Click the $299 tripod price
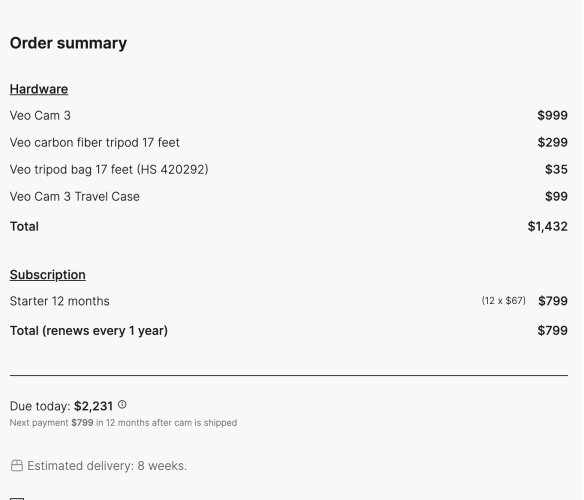 (552, 142)
